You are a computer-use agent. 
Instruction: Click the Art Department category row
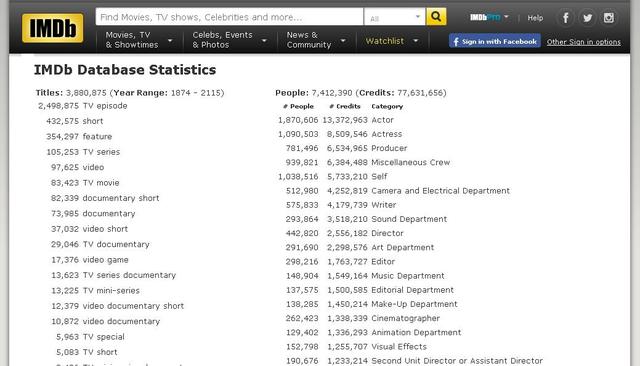tap(360, 248)
